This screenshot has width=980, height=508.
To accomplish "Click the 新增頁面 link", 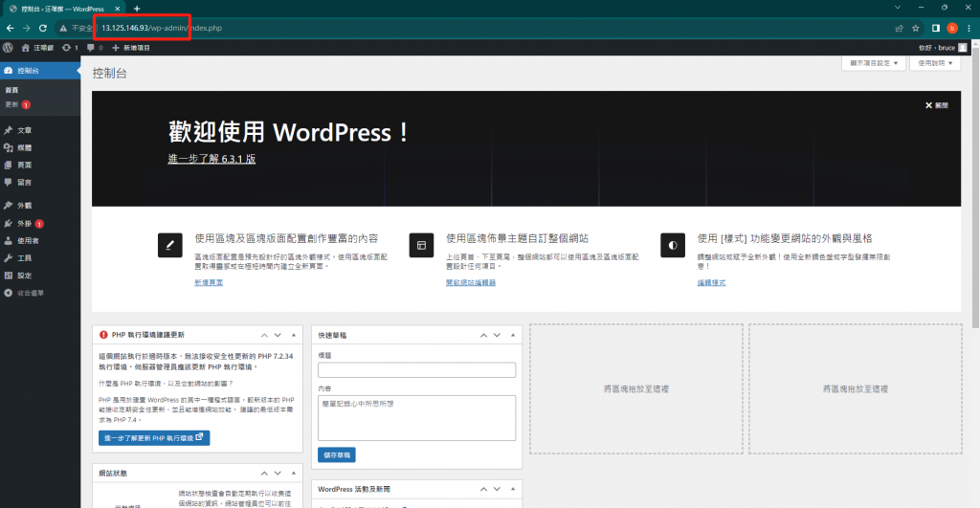I will pos(209,282).
